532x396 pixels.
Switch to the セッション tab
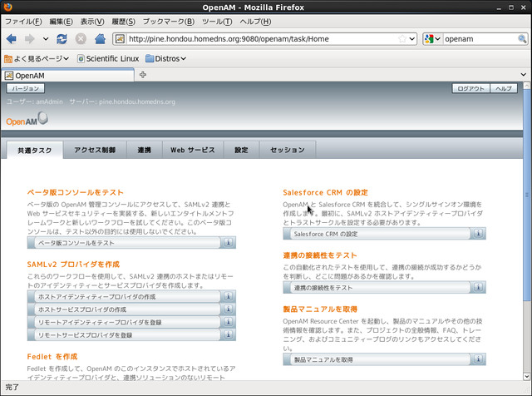tap(288, 150)
